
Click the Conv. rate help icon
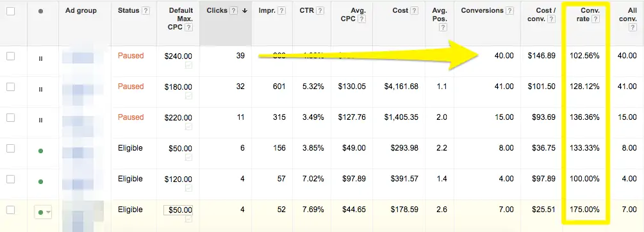point(595,19)
